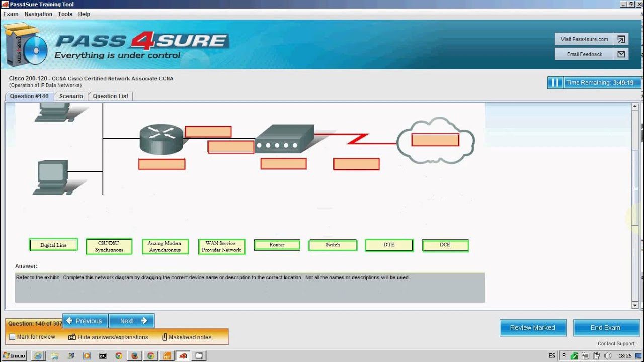
Task: Open the Visit Pass4sure.com link button
Action: (584, 39)
